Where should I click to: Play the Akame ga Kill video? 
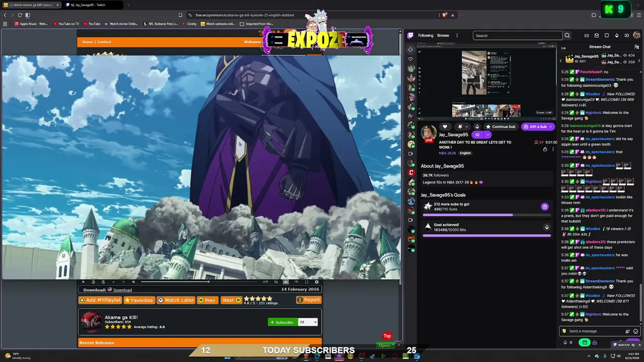pyautogui.click(x=84, y=282)
